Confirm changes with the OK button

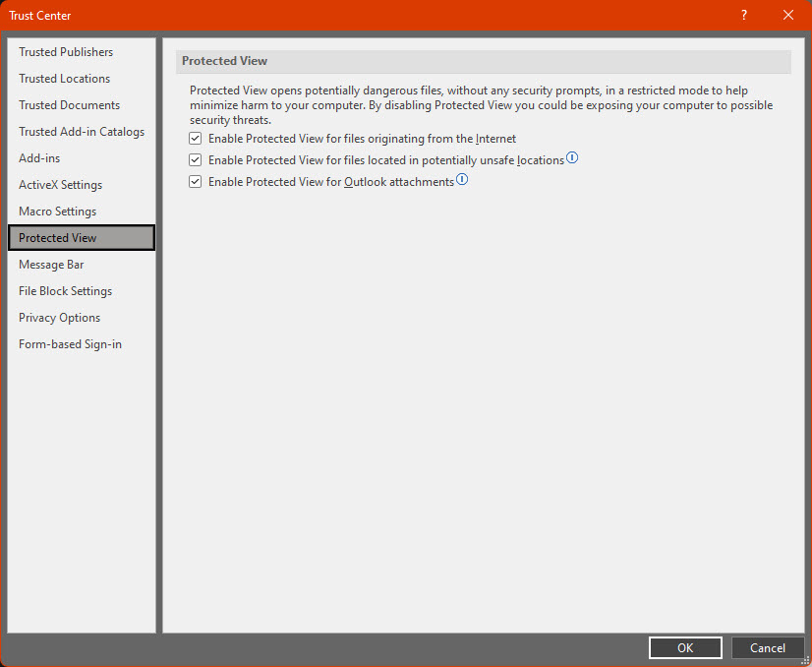pyautogui.click(x=684, y=647)
